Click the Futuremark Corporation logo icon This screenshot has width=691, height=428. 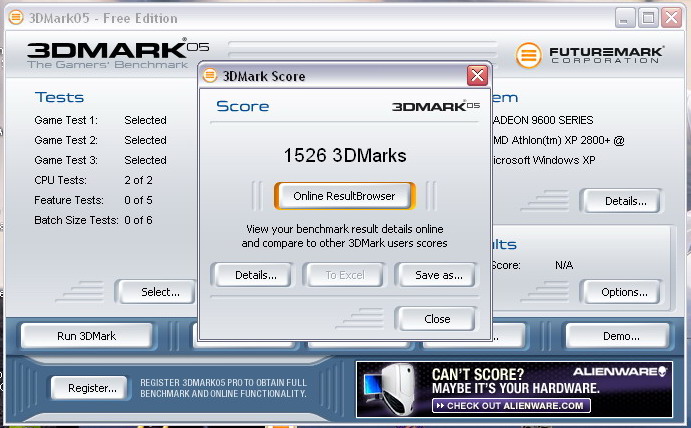[528, 56]
